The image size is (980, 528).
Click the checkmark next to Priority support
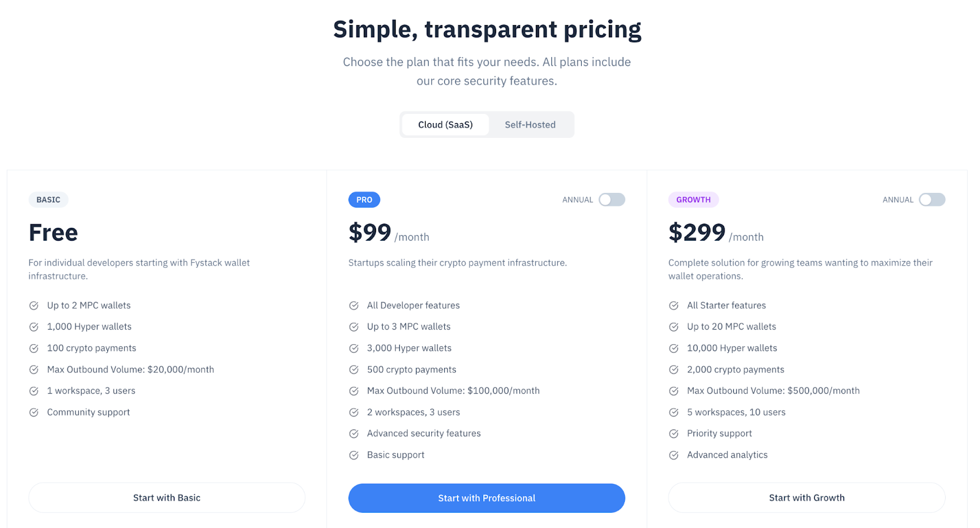pyautogui.click(x=674, y=433)
